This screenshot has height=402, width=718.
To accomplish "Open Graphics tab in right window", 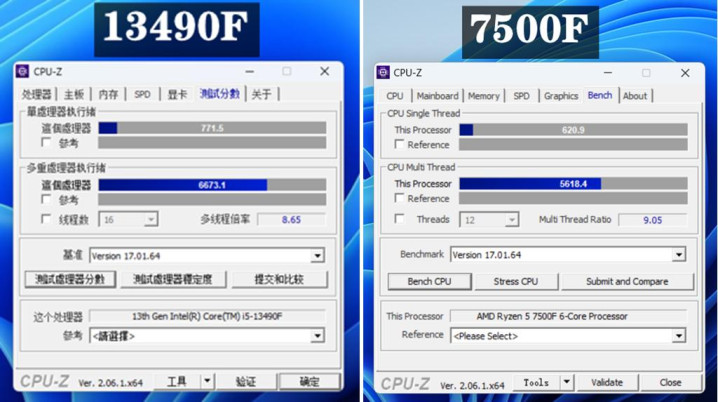I will 561,96.
